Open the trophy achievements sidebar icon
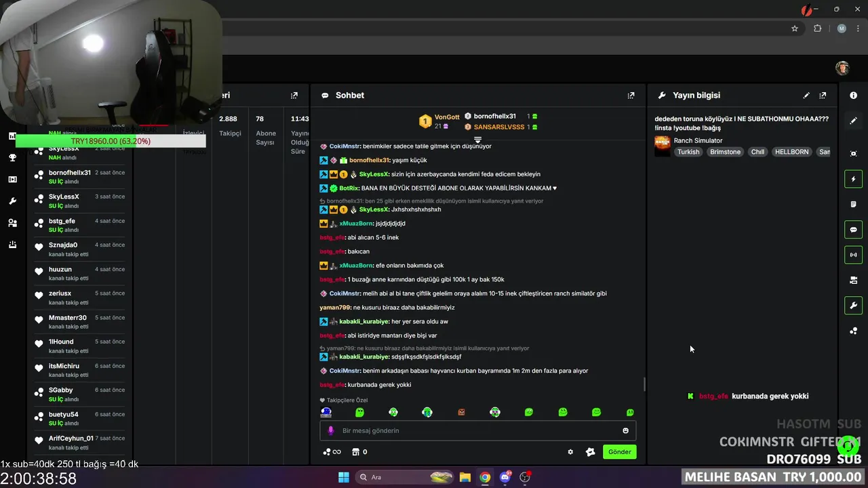Image resolution: width=868 pixels, height=488 pixels. point(12,158)
